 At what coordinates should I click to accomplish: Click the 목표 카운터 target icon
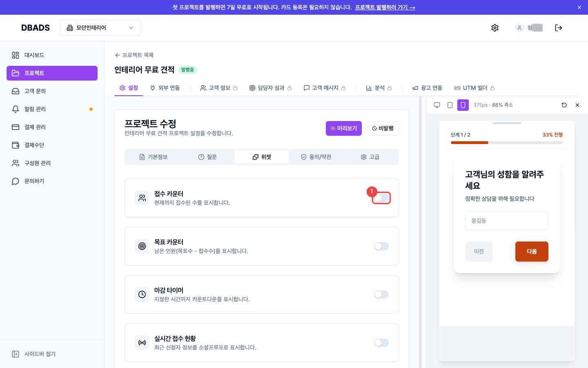(142, 246)
